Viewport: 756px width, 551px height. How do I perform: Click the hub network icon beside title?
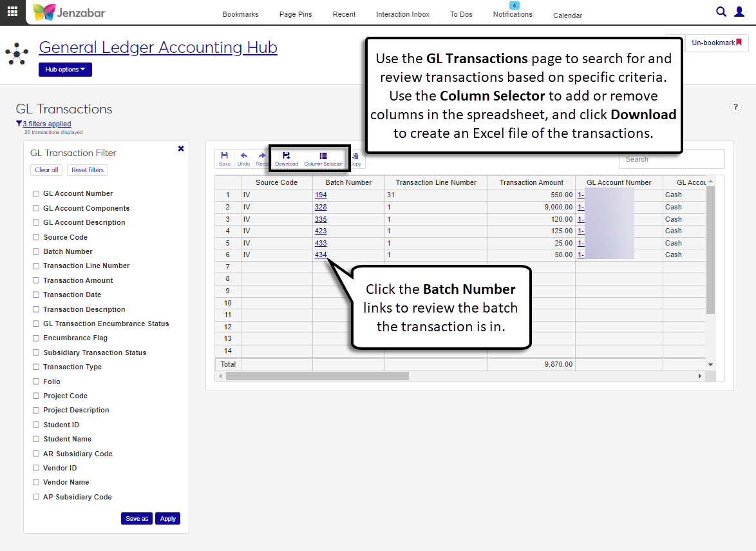[17, 53]
